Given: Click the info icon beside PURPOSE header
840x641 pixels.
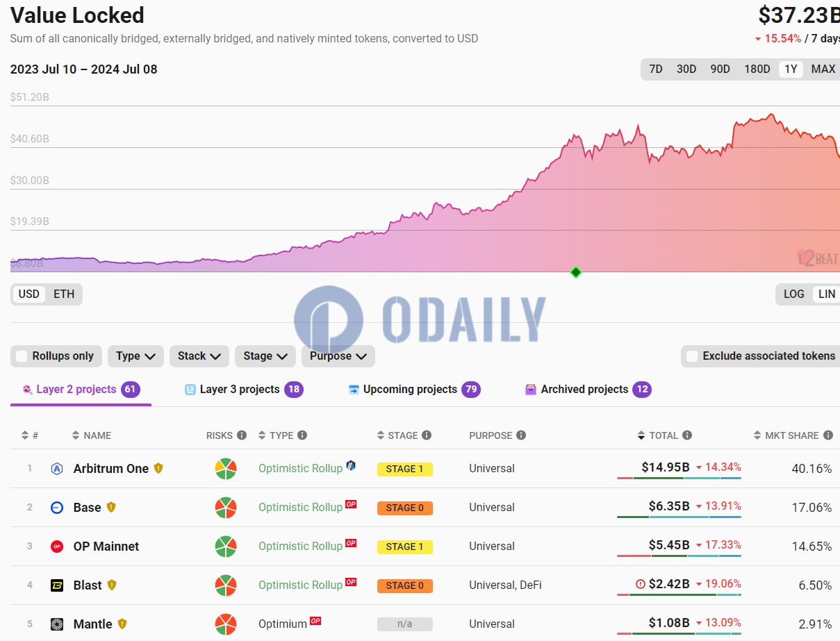Looking at the screenshot, I should [x=521, y=435].
